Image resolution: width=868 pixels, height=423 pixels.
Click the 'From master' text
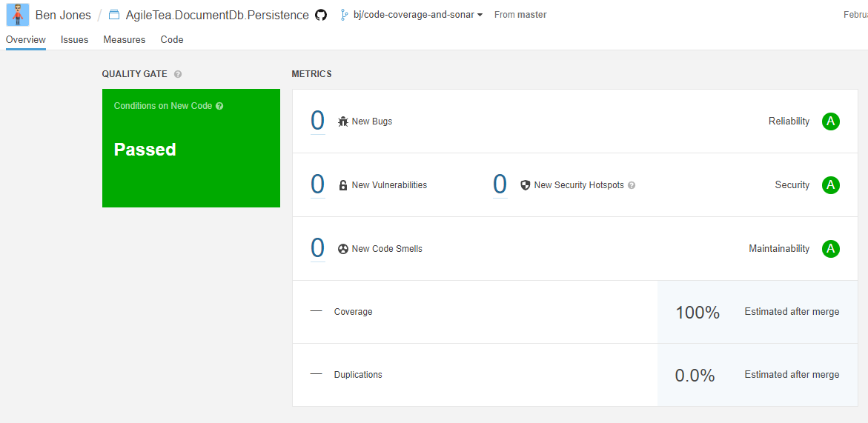click(520, 15)
